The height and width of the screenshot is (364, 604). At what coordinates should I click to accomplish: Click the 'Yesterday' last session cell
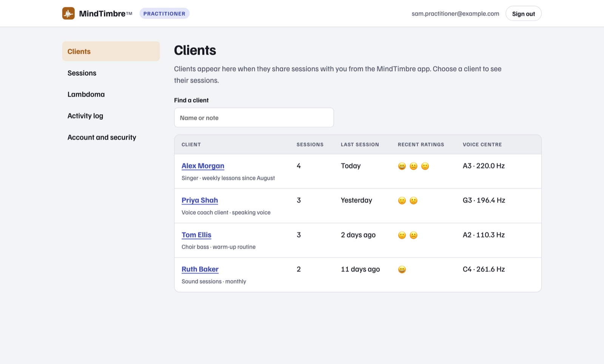pos(356,200)
